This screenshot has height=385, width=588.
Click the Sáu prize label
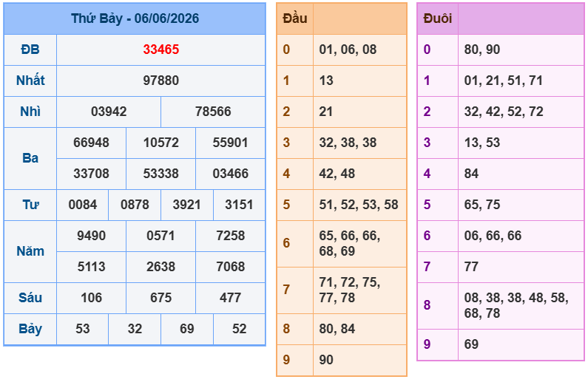click(30, 298)
